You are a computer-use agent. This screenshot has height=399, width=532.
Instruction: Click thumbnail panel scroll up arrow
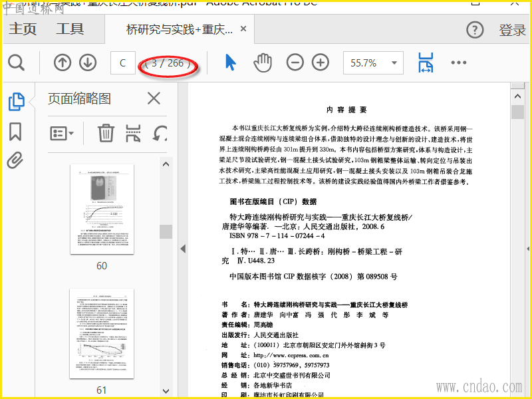pos(166,164)
